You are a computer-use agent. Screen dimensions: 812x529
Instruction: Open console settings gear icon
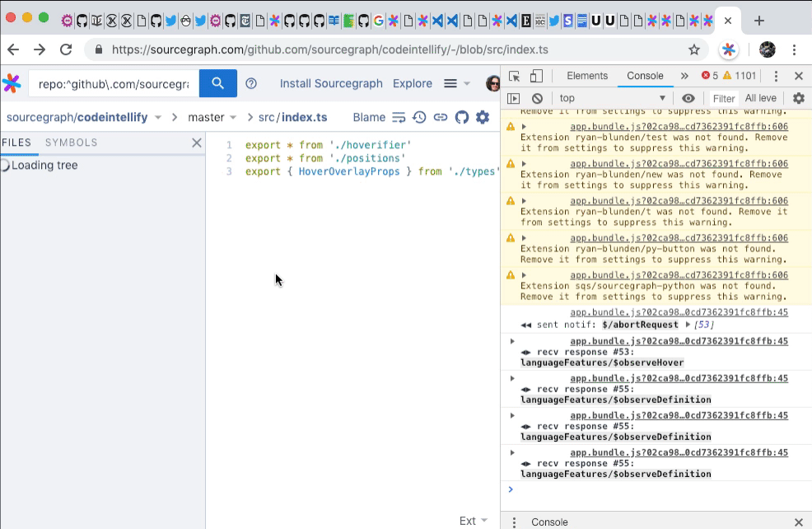[x=799, y=98]
